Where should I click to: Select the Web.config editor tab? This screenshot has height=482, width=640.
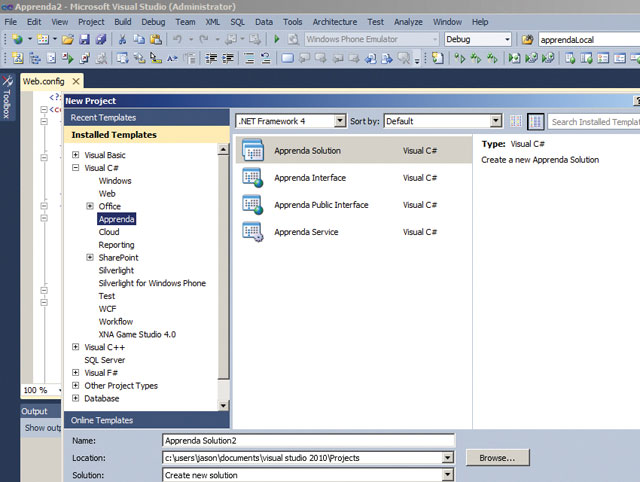44,81
